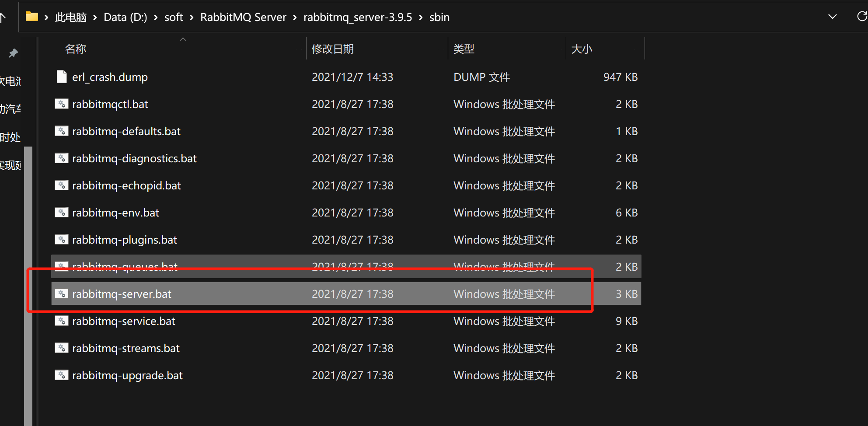Click the rabbitmq-diagnostics.bat file icon
This screenshot has width=868, height=426.
coord(62,158)
